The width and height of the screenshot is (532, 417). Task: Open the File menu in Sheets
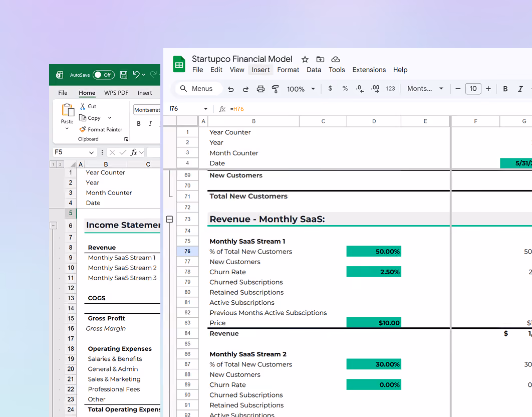coord(197,70)
